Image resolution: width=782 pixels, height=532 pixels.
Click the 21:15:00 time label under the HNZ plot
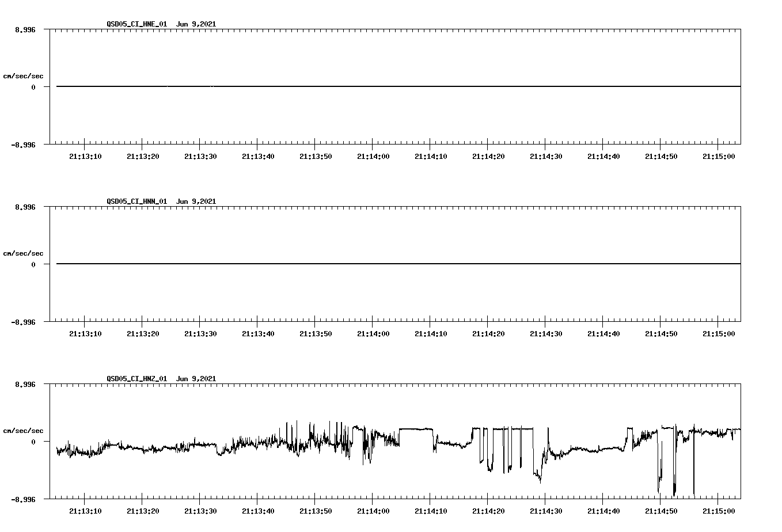click(719, 511)
